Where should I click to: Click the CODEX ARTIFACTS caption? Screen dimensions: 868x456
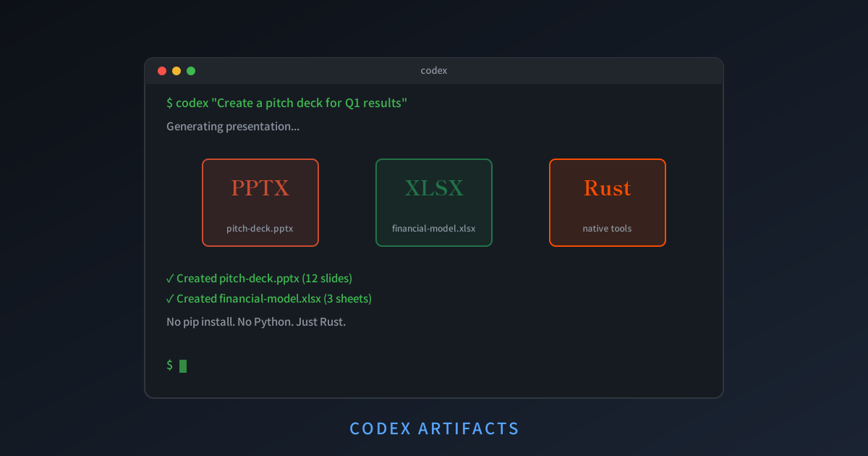coord(434,428)
